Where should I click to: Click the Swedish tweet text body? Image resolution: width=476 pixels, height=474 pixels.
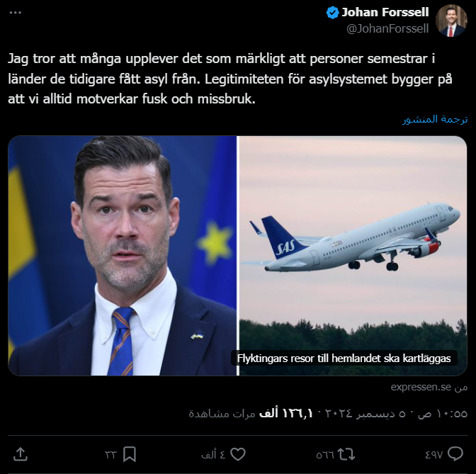tap(229, 79)
